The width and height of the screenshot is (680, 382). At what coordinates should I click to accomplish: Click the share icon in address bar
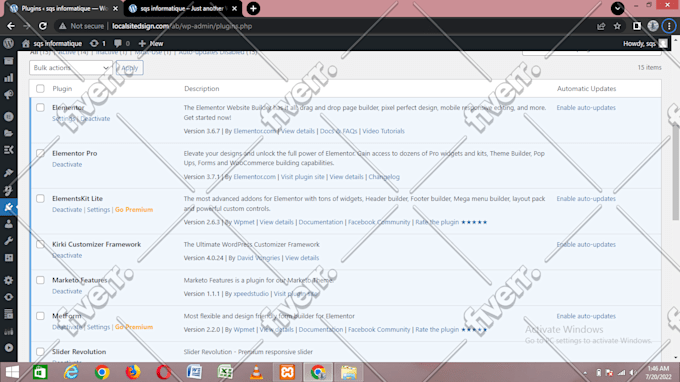(601, 26)
